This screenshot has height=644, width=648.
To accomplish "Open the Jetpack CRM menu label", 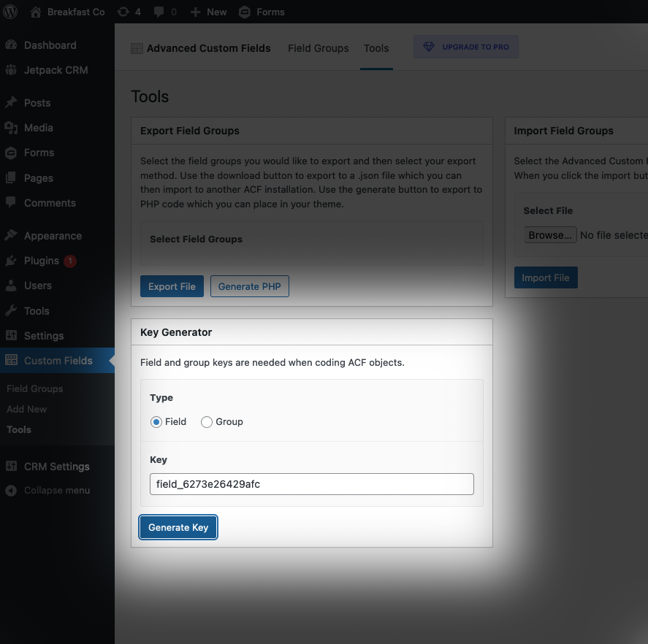I will pos(56,70).
